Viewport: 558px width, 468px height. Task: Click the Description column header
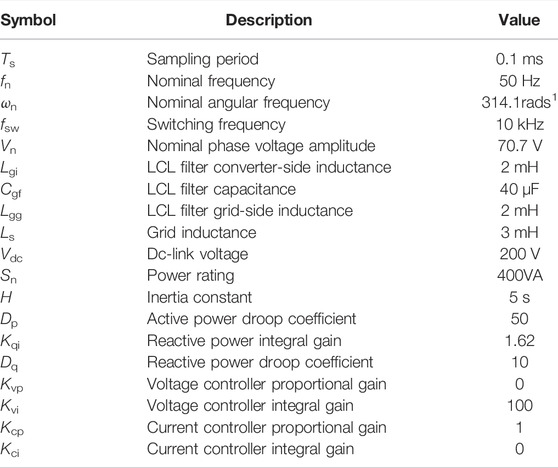(269, 20)
